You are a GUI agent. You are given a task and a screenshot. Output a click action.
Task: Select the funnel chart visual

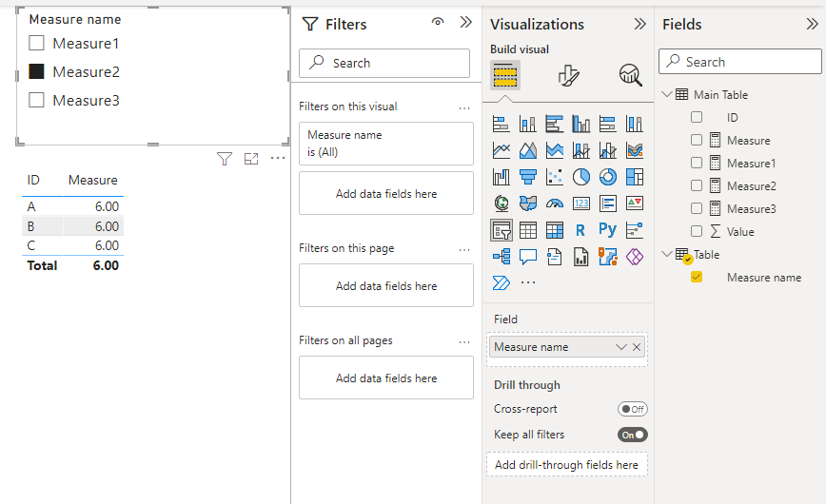[528, 177]
